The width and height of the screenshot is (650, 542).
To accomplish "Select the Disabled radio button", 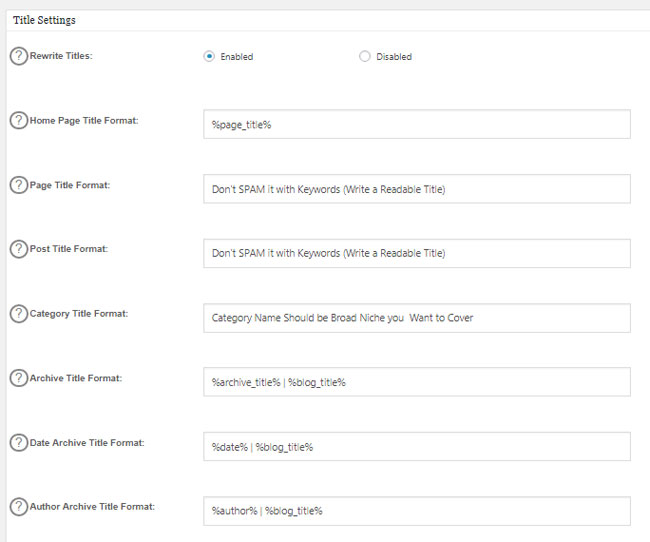I will point(365,56).
